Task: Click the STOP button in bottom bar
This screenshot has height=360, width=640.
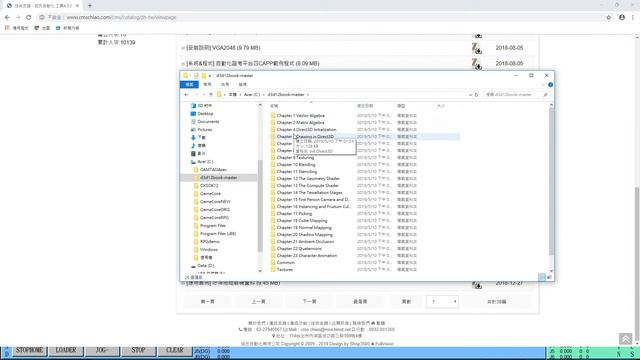Action: pos(138,351)
